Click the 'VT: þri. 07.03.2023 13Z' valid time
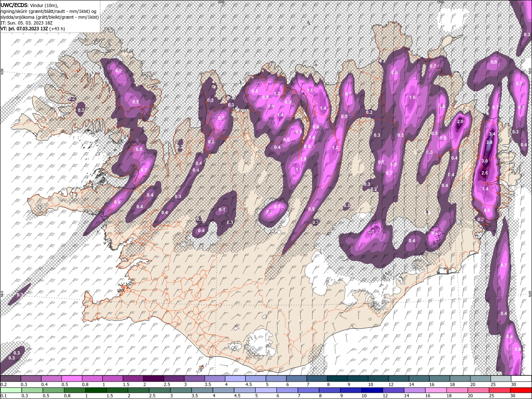Viewport: 532px width, 399px height. coord(24,29)
